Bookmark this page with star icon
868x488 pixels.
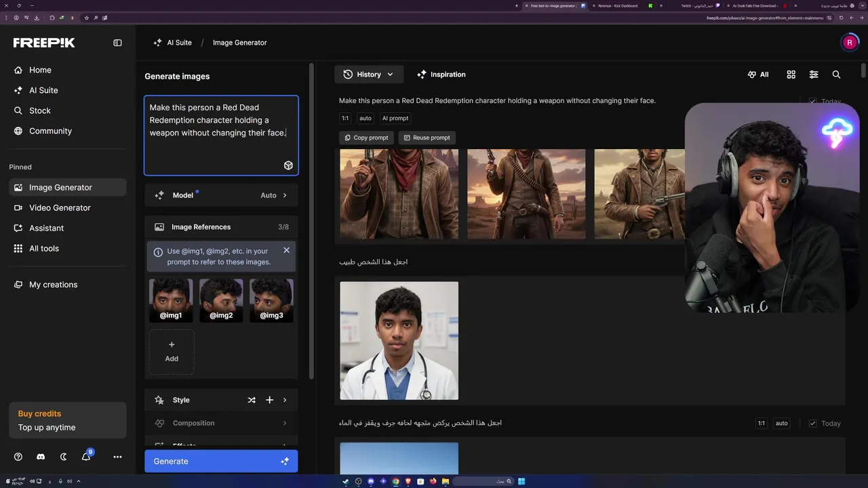(x=86, y=18)
